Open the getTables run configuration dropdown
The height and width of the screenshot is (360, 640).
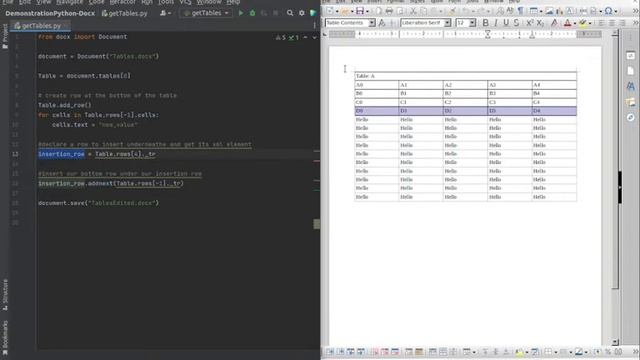206,13
